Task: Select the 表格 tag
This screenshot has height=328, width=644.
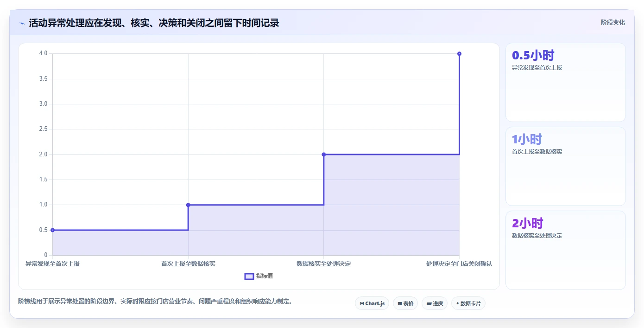Action: (405, 303)
